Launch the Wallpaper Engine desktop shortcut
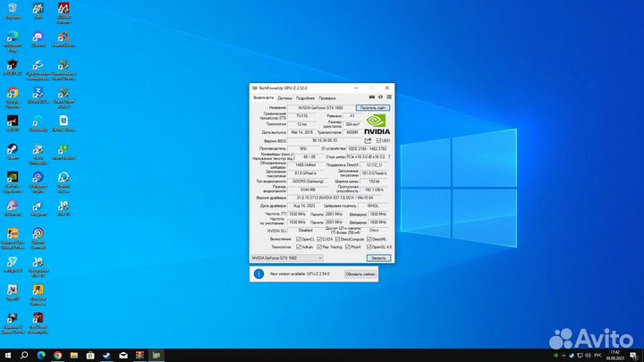 (38, 182)
